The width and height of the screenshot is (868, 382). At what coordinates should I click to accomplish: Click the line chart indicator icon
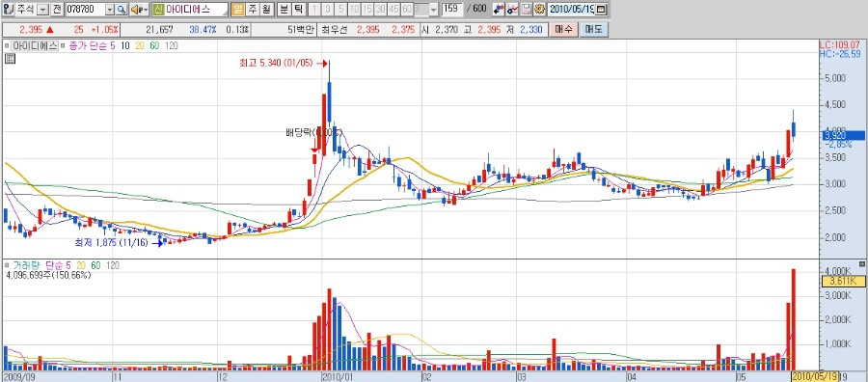pyautogui.click(x=512, y=10)
